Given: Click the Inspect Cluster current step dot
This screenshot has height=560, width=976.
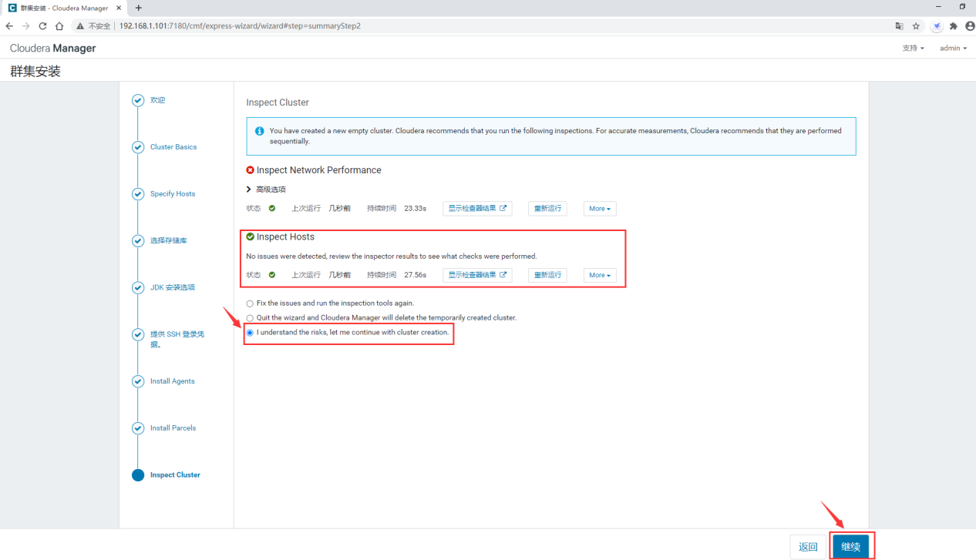Looking at the screenshot, I should tap(138, 475).
